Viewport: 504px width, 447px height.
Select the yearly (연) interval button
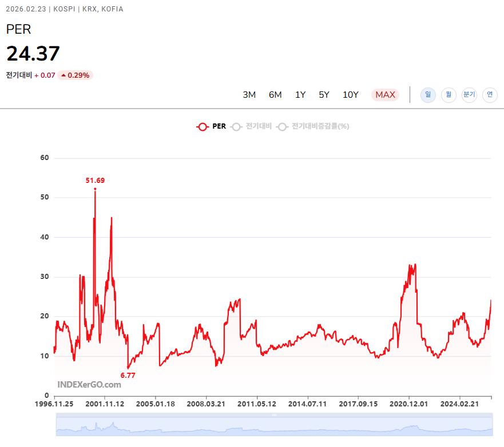click(x=490, y=95)
